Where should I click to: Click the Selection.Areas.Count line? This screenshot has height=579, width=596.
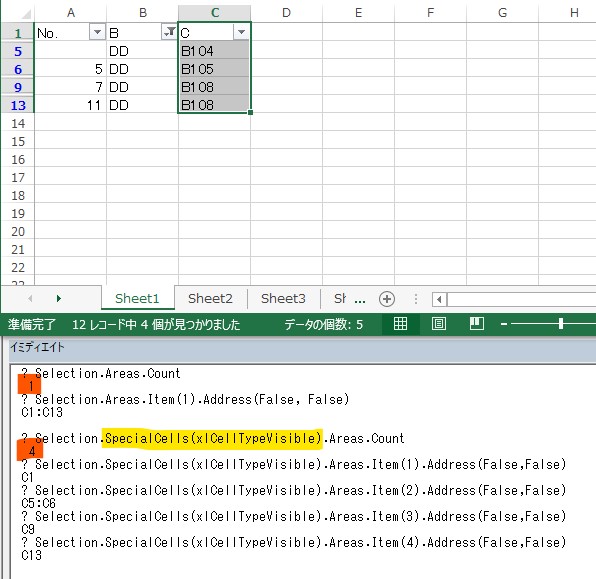(101, 373)
